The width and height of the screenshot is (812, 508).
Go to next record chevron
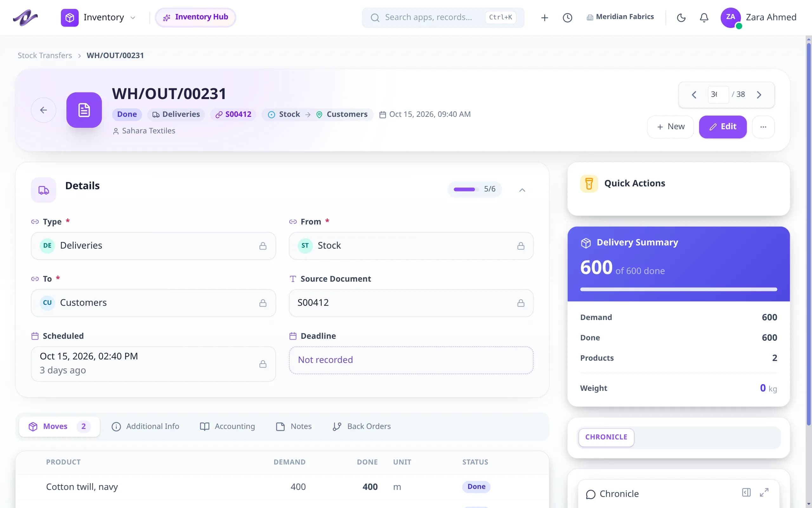(x=759, y=95)
